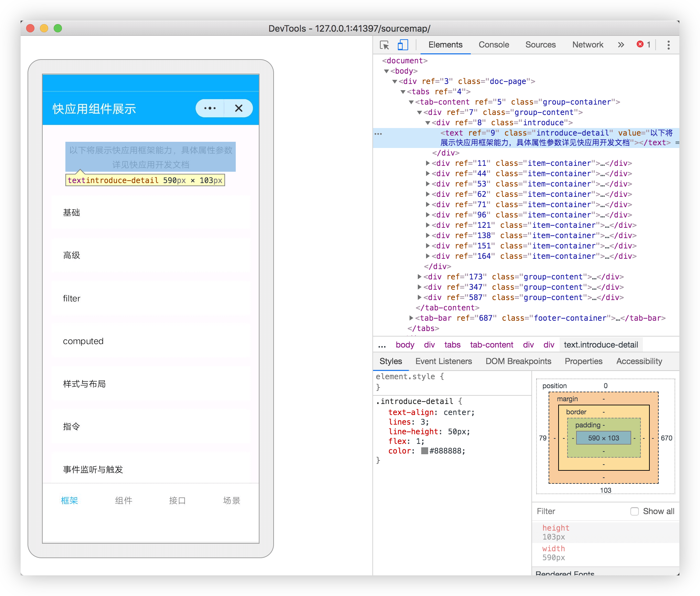Expand the tab-bar footer-container node

coord(411,318)
